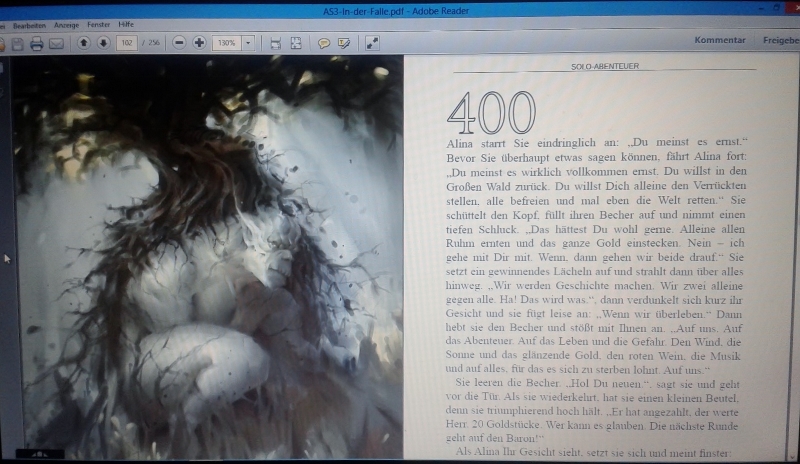800x464 pixels.
Task: Open the Freigeben pane
Action: 781,40
